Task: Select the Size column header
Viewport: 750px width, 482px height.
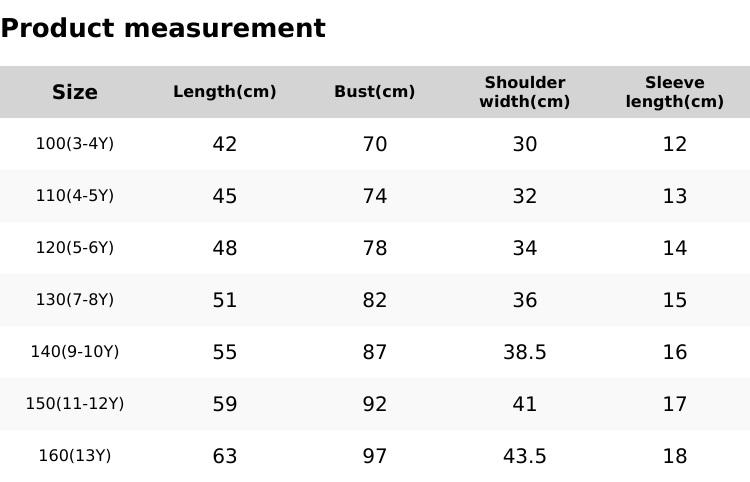Action: click(x=75, y=92)
